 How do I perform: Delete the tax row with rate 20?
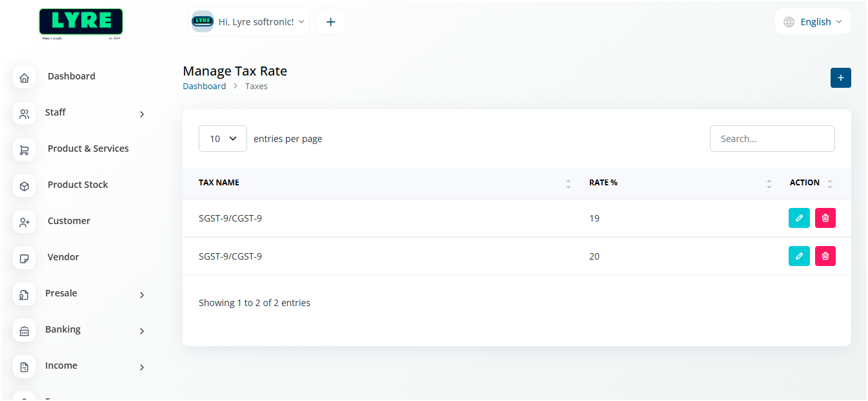click(x=825, y=256)
